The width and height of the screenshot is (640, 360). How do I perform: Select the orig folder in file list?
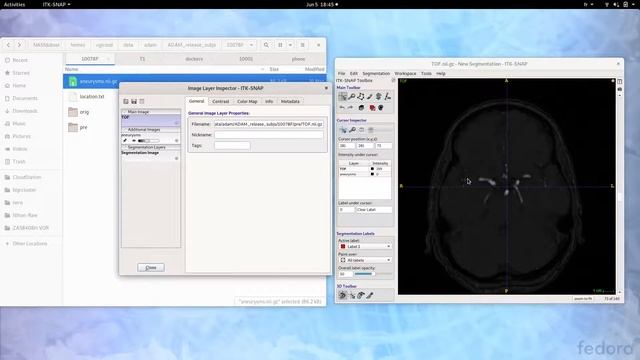[84, 112]
